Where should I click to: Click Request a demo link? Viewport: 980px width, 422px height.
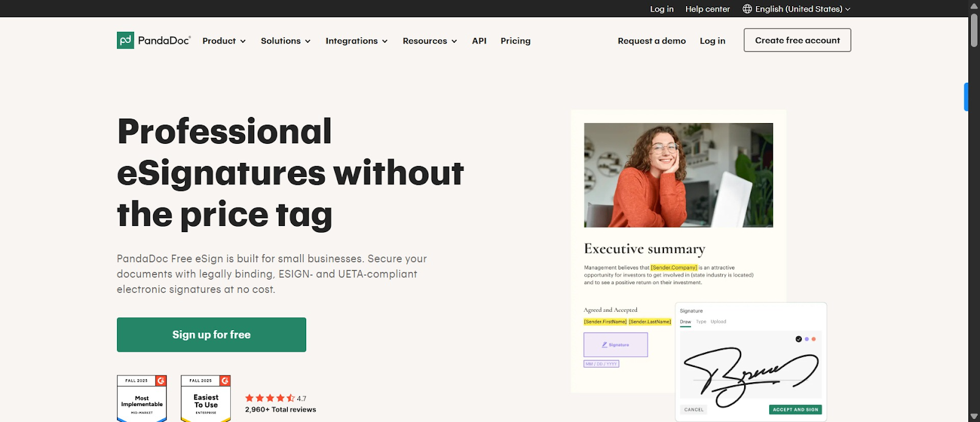(x=652, y=41)
